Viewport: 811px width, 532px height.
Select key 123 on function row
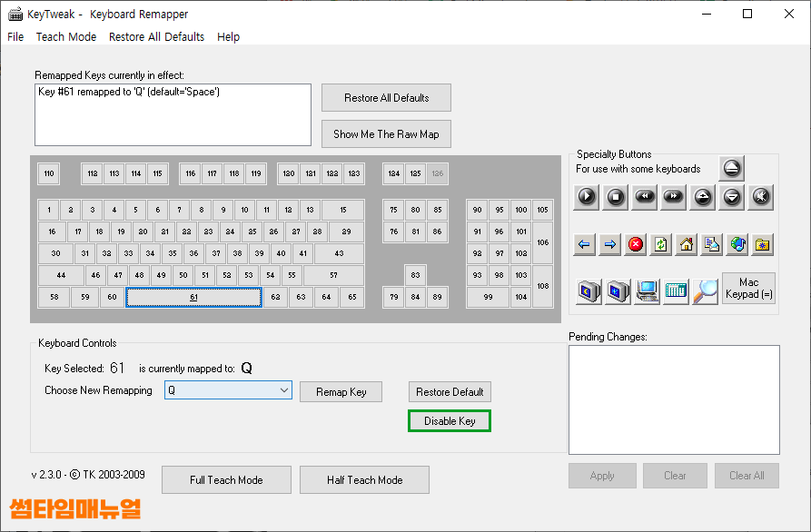coord(354,173)
